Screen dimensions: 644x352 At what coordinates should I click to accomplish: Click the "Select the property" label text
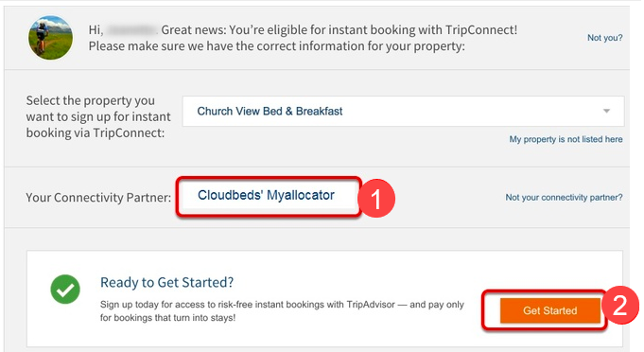click(91, 100)
